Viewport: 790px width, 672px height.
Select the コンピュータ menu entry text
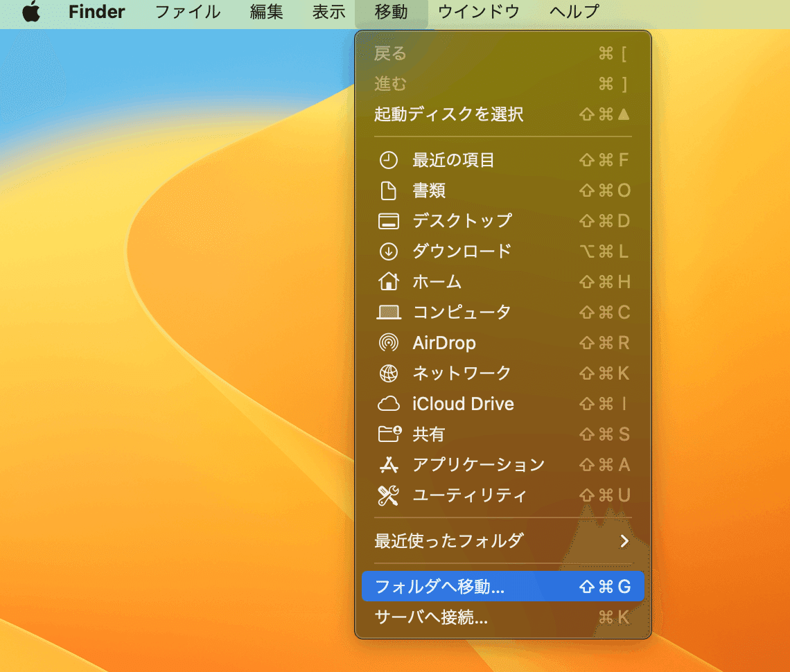tap(462, 312)
